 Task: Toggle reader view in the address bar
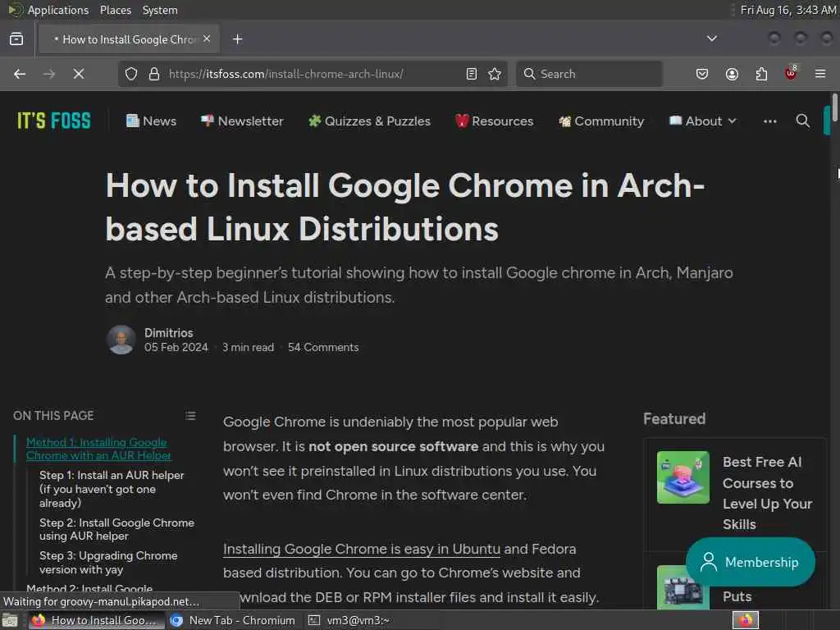pyautogui.click(x=472, y=74)
